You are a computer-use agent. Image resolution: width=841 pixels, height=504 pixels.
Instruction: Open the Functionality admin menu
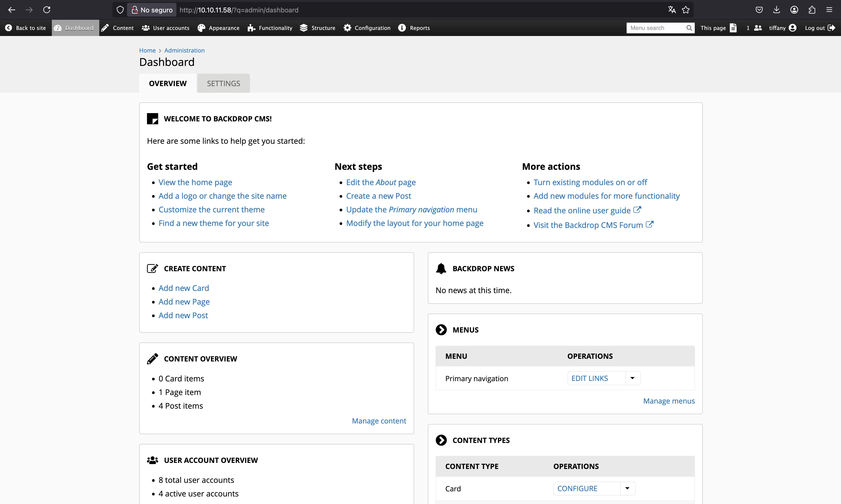[x=270, y=28]
